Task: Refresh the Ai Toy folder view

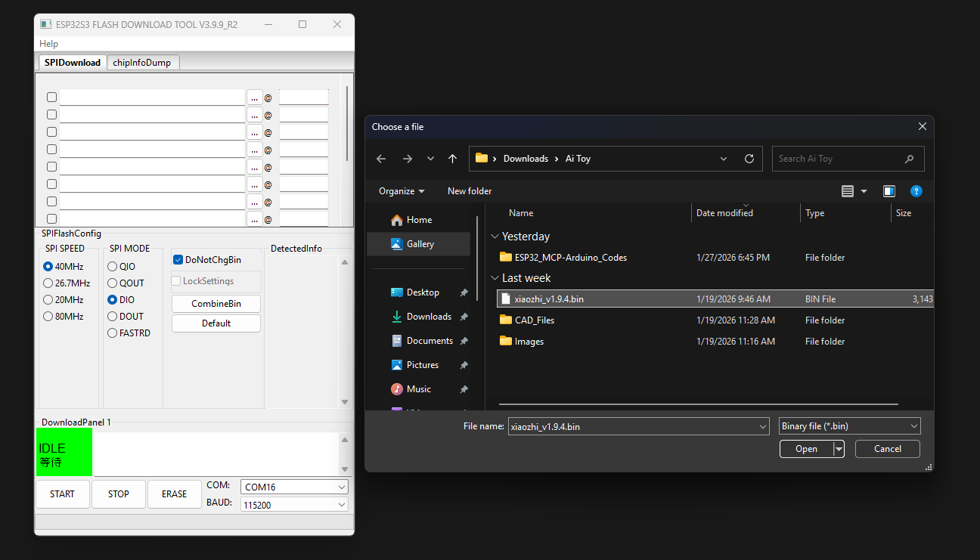Action: [749, 158]
